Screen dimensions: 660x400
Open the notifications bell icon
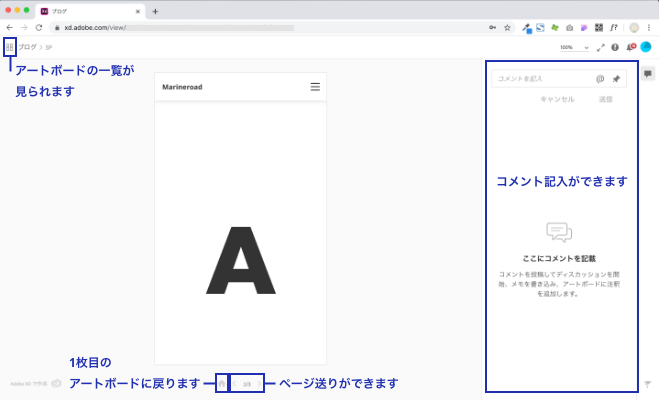coord(630,47)
